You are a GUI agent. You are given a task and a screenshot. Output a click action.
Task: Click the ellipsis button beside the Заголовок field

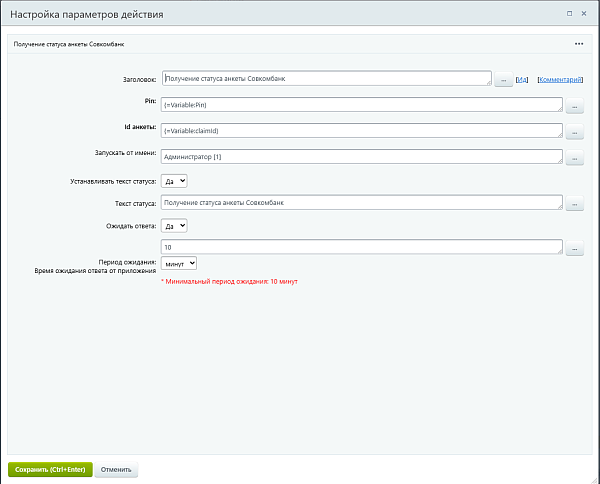[x=503, y=80]
